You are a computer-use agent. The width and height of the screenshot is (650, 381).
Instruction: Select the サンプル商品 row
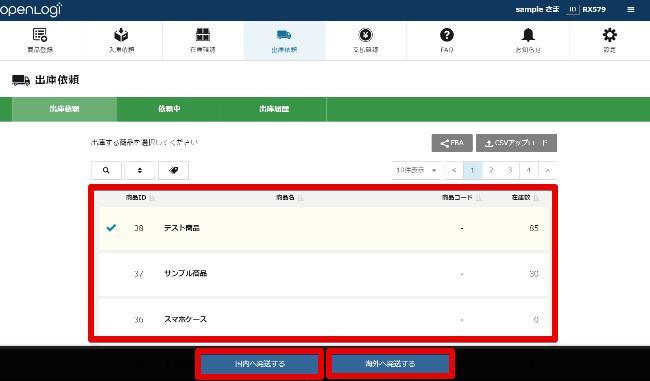point(324,274)
